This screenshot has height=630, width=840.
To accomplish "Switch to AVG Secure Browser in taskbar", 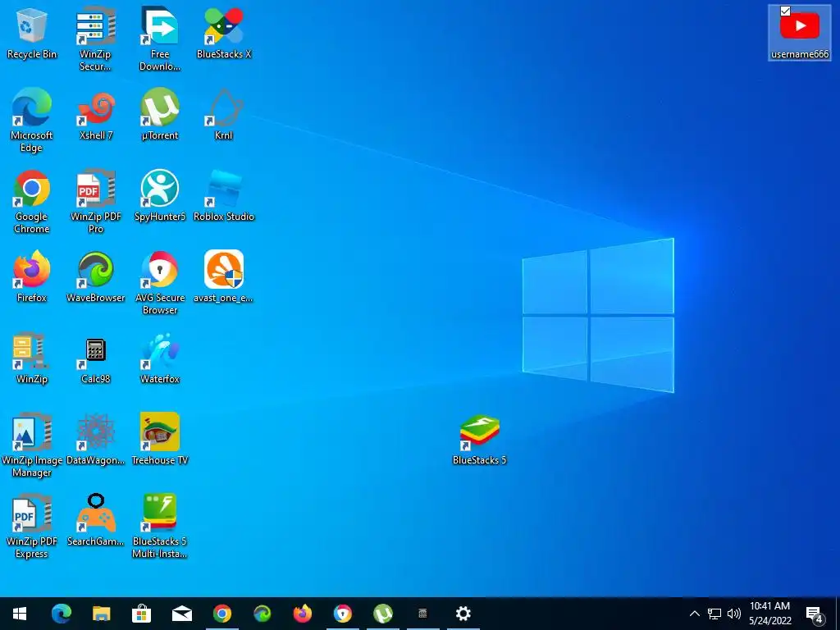I will pyautogui.click(x=343, y=614).
